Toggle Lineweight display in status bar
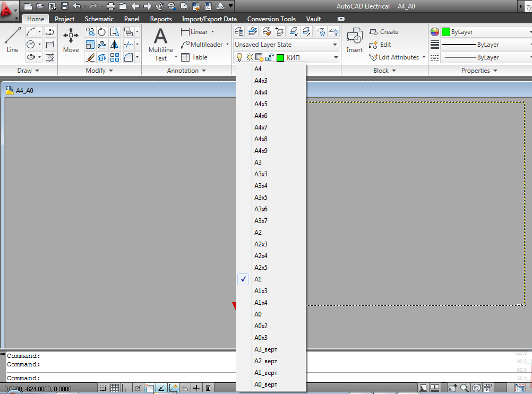Screen dimensions: 532x394 (x=196, y=388)
